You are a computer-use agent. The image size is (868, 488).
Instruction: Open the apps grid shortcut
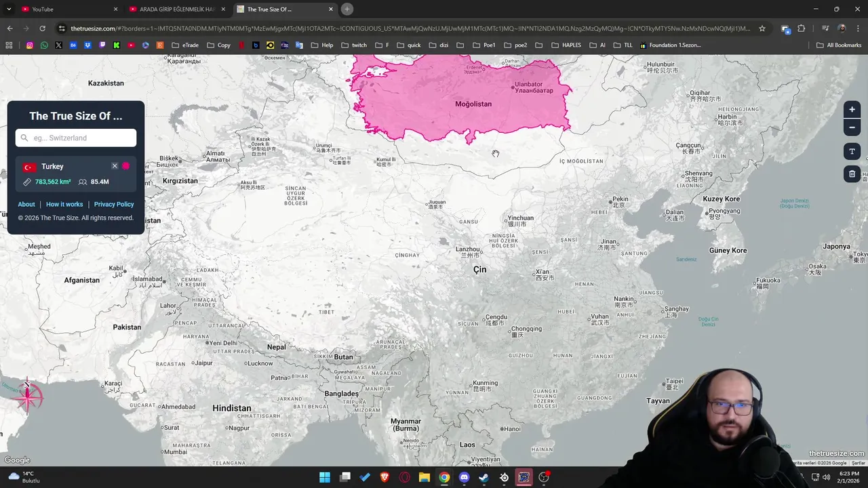point(9,45)
